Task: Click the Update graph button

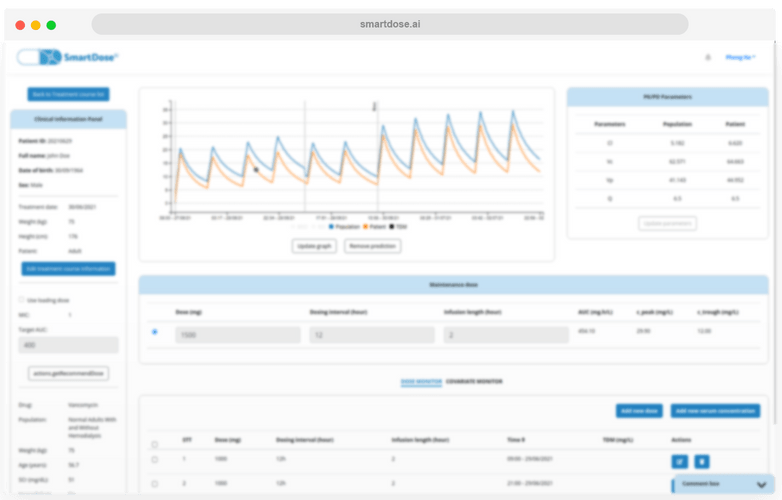Action: (x=314, y=246)
